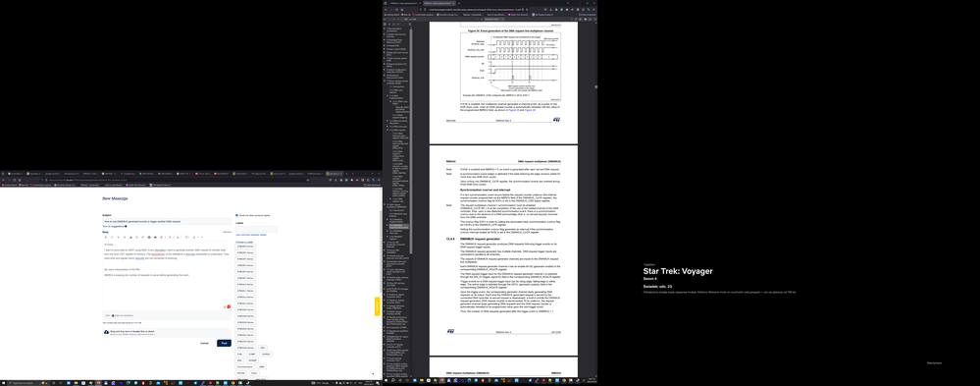Click the yellow feedback tab on forum page

tap(377, 306)
